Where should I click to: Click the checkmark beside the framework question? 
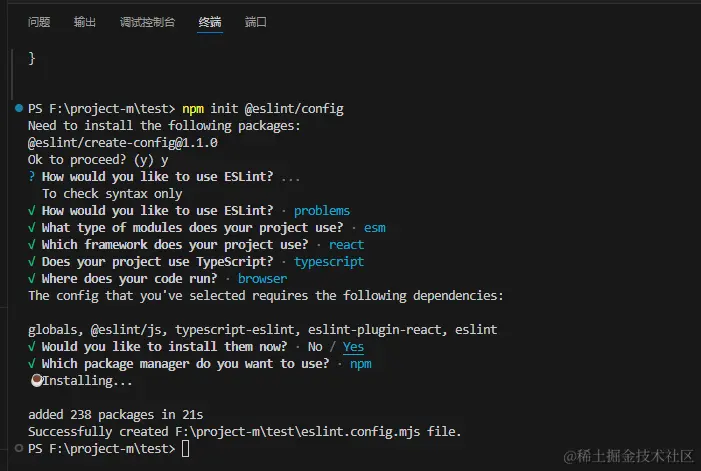[32, 244]
